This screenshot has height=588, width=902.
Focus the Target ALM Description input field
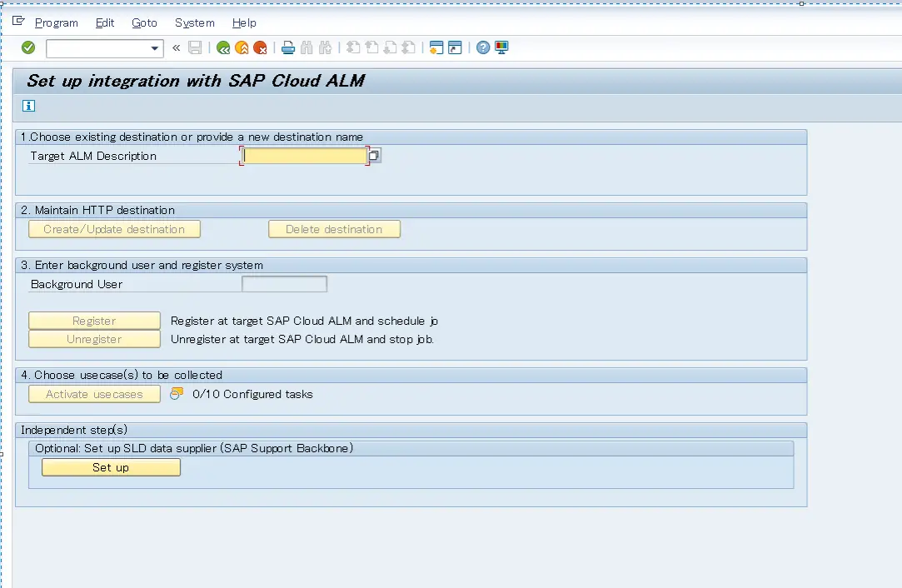coord(304,156)
